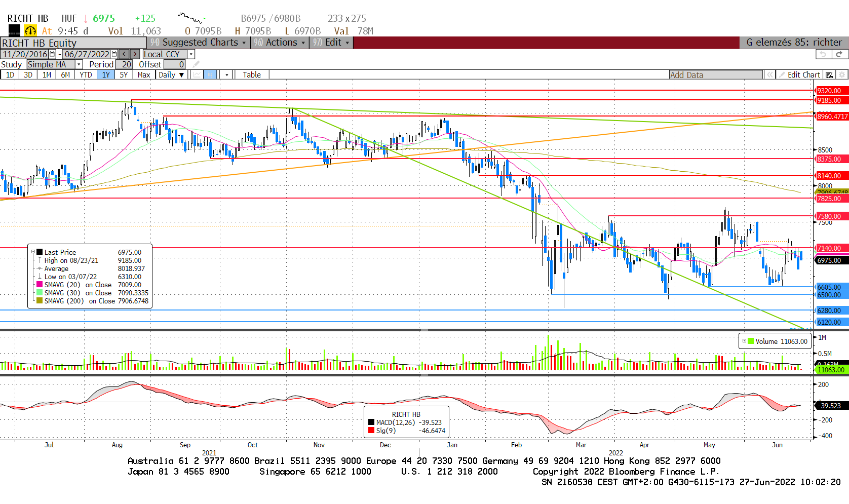Select the 6M time range

coord(65,75)
